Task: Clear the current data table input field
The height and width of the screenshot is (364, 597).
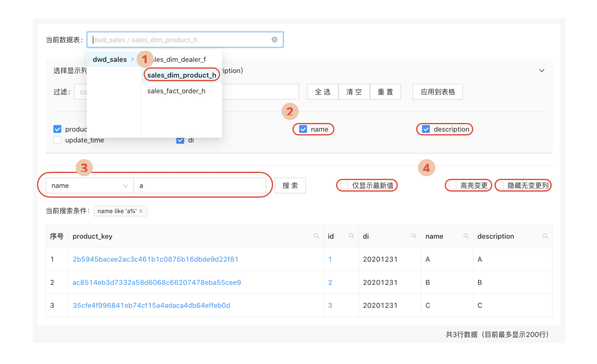Action: [274, 39]
